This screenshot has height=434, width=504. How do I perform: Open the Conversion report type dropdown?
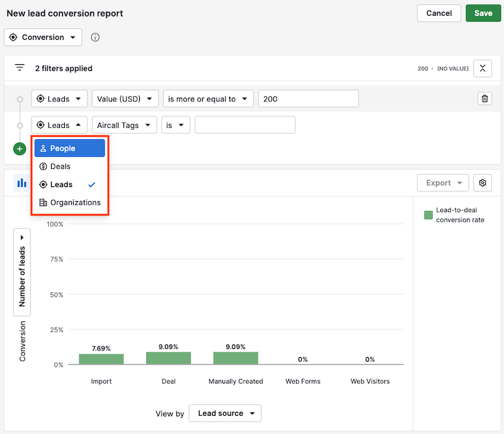pos(43,37)
